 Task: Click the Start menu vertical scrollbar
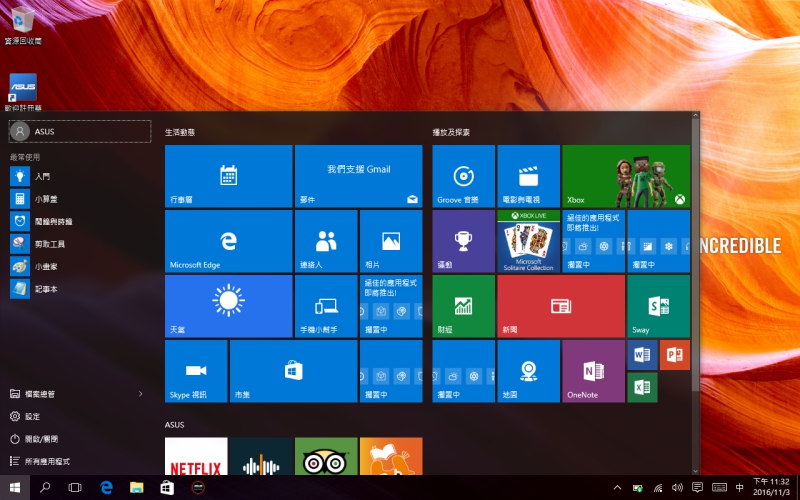pyautogui.click(x=695, y=250)
